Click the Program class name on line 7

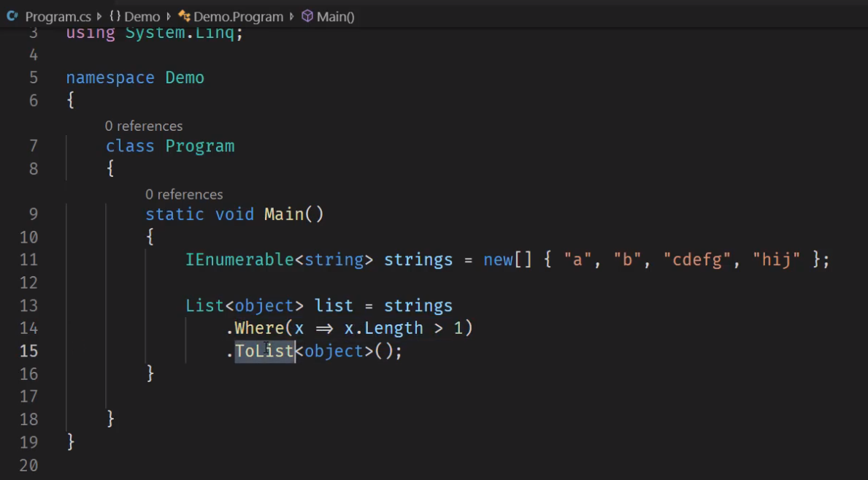[199, 146]
